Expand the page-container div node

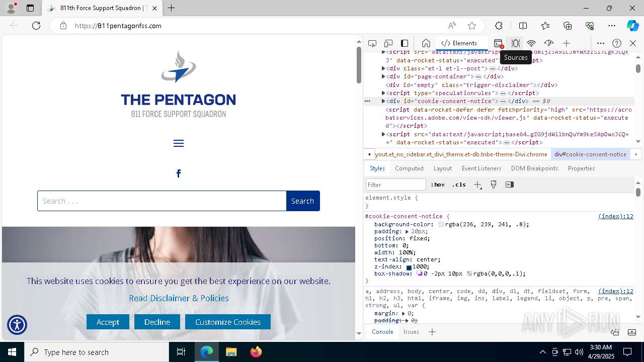pos(383,76)
